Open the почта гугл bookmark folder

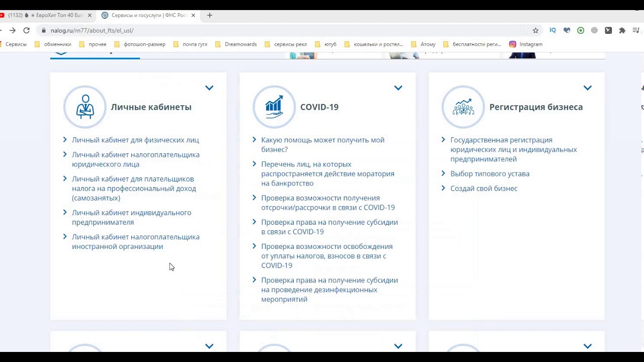click(x=190, y=44)
